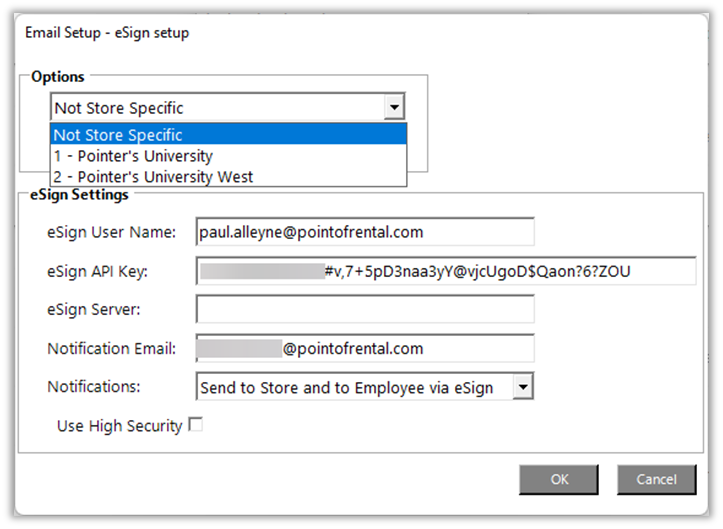
Task: Click the eSign User Name text field
Action: [x=365, y=232]
